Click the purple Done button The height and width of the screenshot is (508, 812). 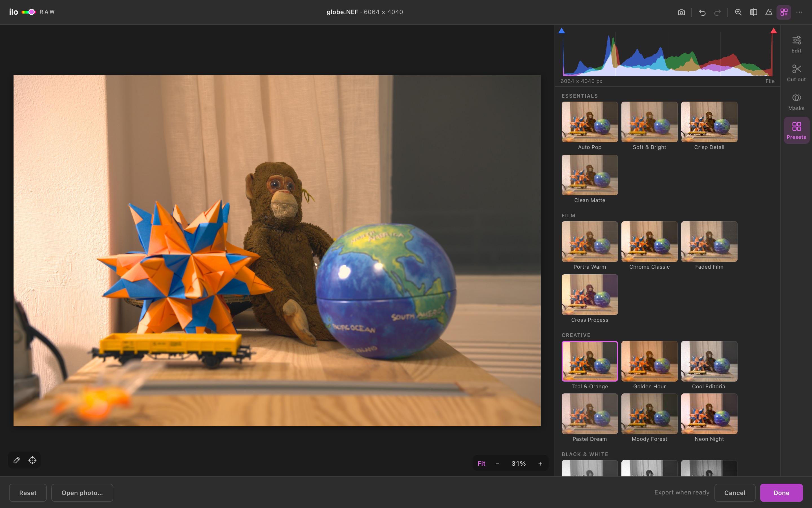781,493
